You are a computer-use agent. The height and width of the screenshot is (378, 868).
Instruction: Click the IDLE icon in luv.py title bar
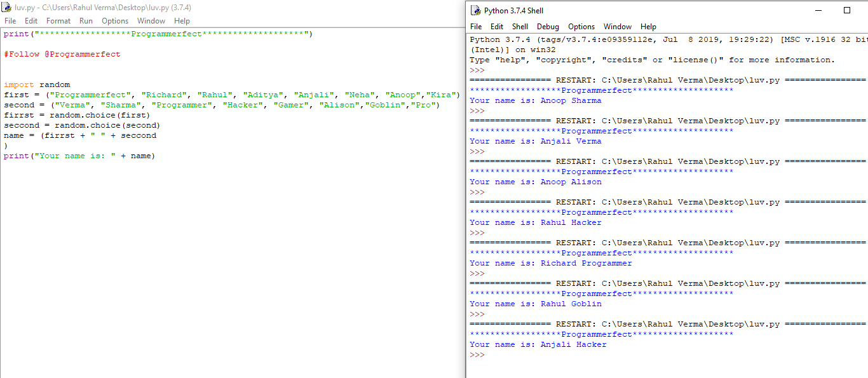tap(6, 7)
